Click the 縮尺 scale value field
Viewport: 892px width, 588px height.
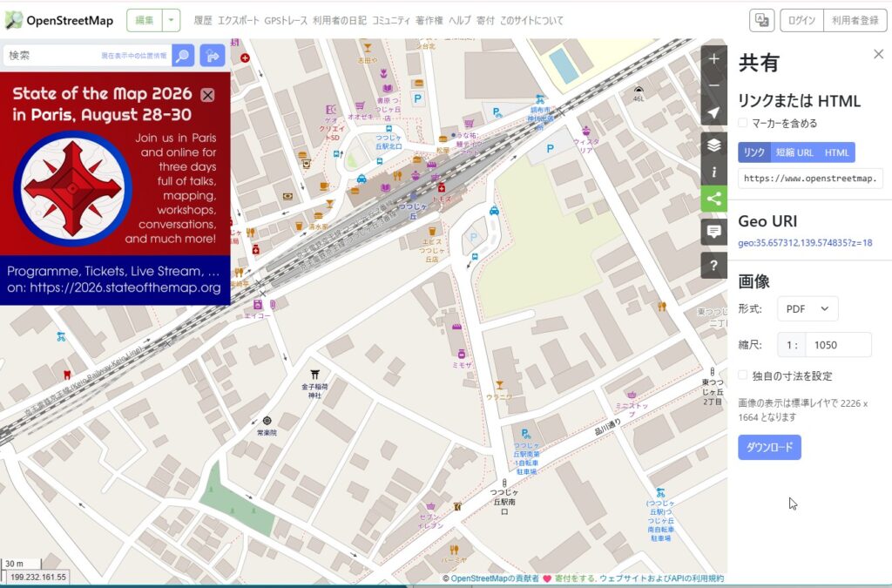tap(839, 345)
